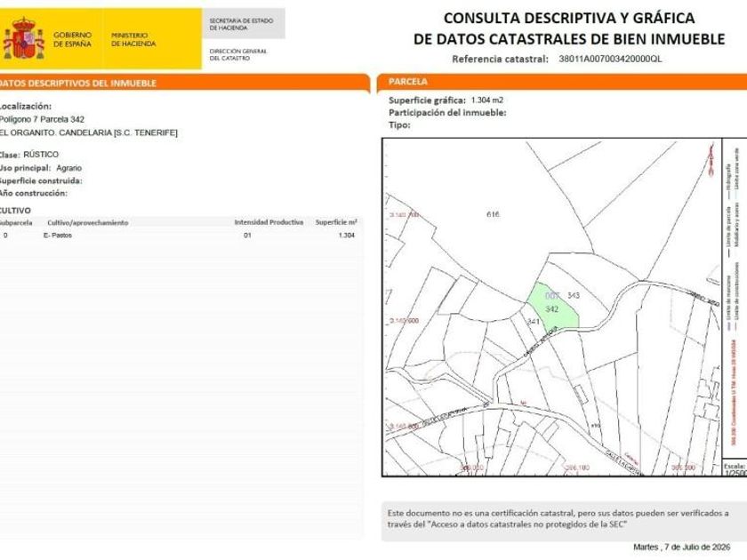Click parcel 616 on the map
Viewport: 747px width, 560px height.
493,215
